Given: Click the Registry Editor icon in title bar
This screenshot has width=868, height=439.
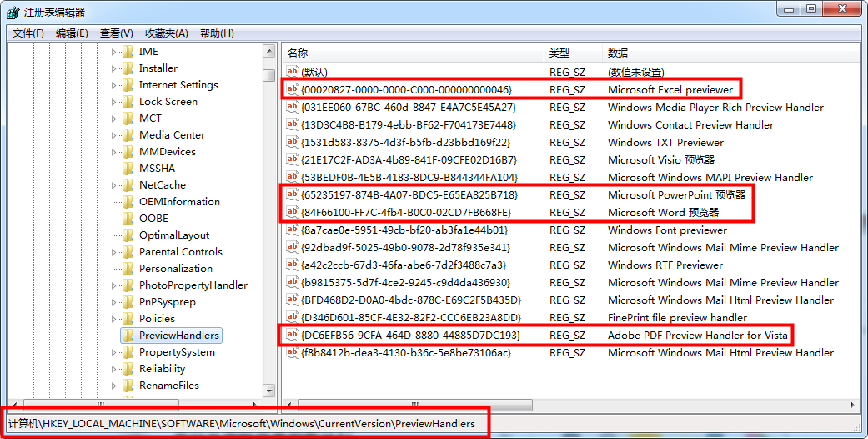Looking at the screenshot, I should (13, 12).
